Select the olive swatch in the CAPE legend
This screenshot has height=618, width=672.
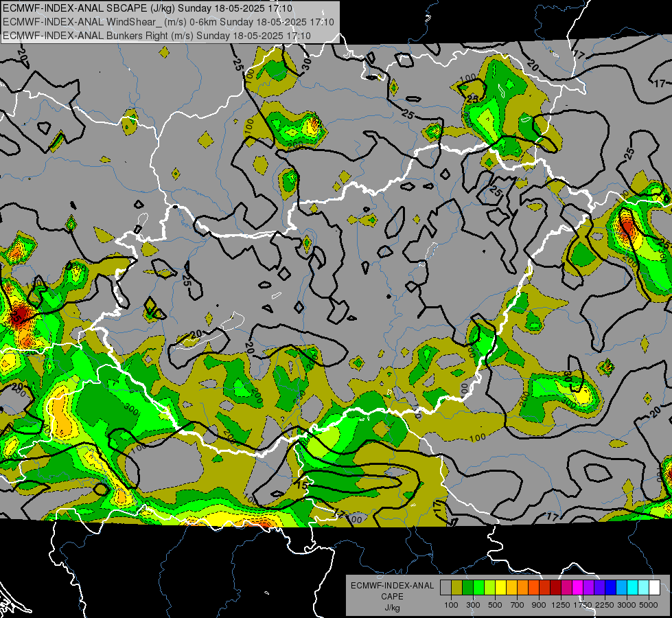(x=457, y=588)
